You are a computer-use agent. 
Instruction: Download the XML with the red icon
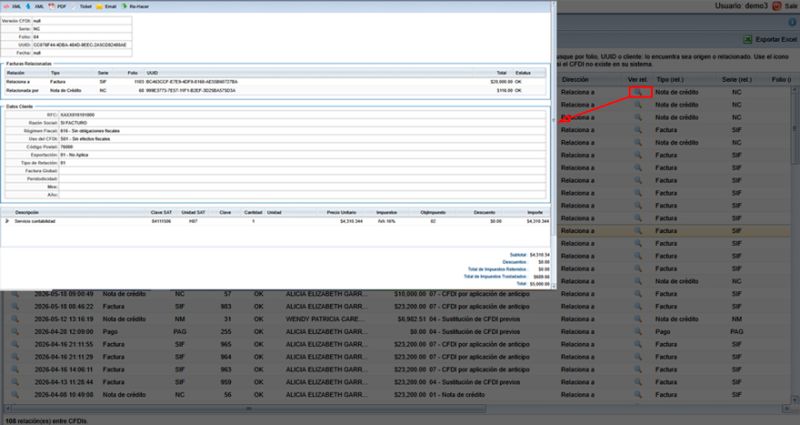tap(12, 7)
